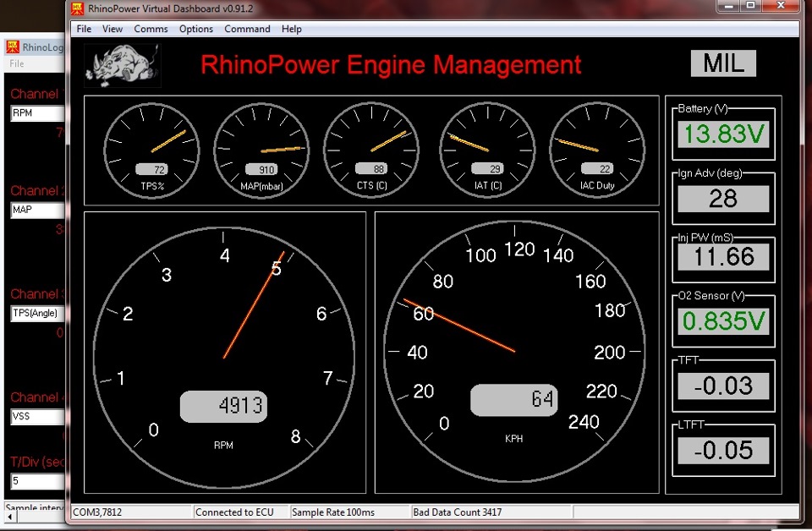Click the MAP readout value 910

coord(261,169)
